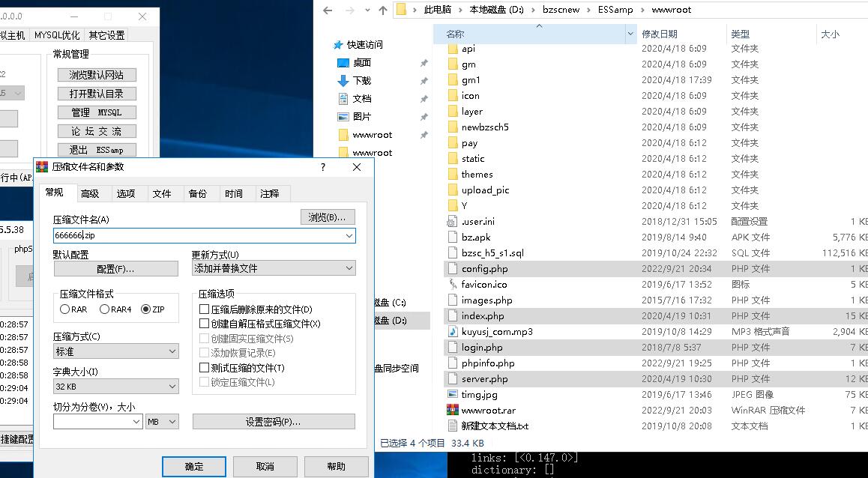This screenshot has width=868, height=478.
Task: Switch to the 高级 (Advanced) tab
Action: point(90,193)
